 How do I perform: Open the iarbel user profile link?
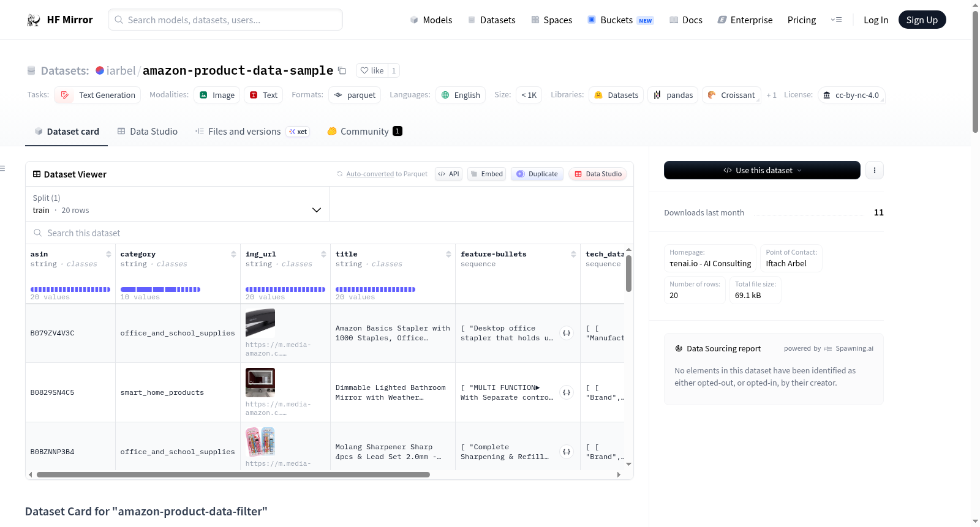coord(121,70)
